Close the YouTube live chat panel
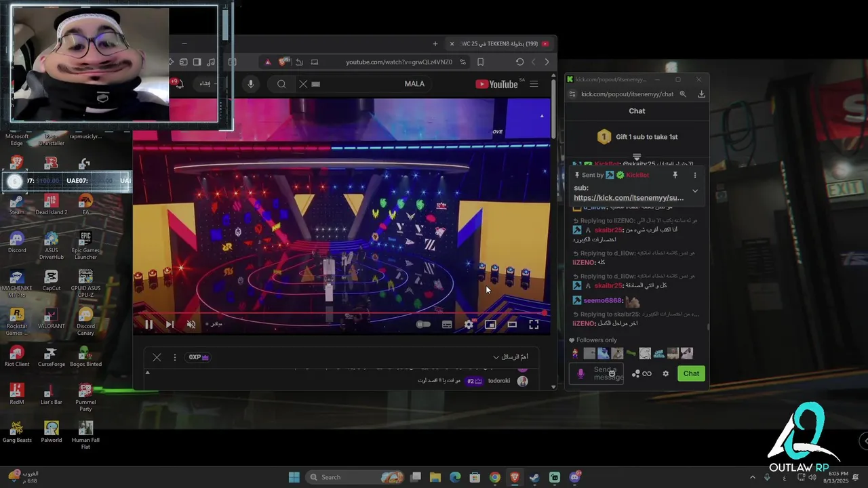868x488 pixels. [x=157, y=357]
